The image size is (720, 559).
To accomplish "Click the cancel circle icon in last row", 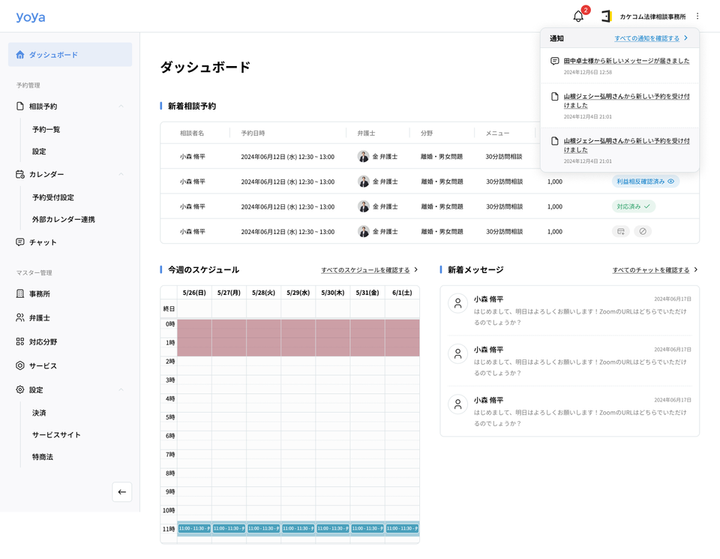I will click(x=643, y=231).
